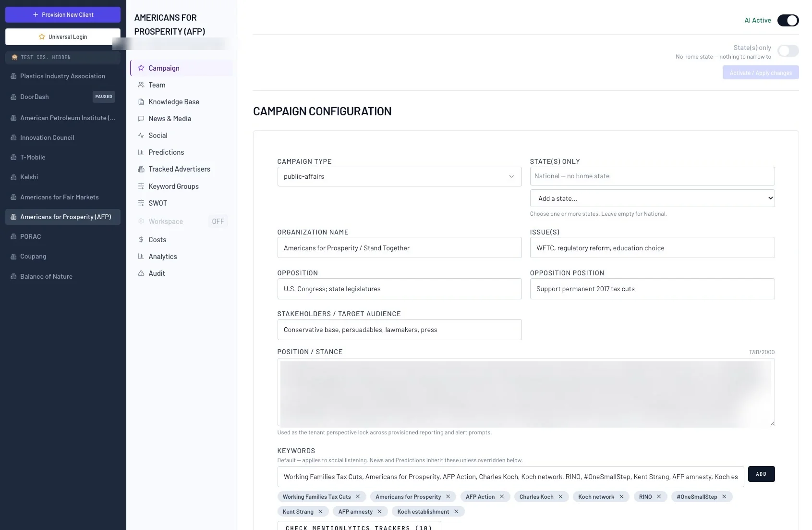The width and height of the screenshot is (812, 530).
Task: Click the Analytics chart icon
Action: tap(141, 257)
